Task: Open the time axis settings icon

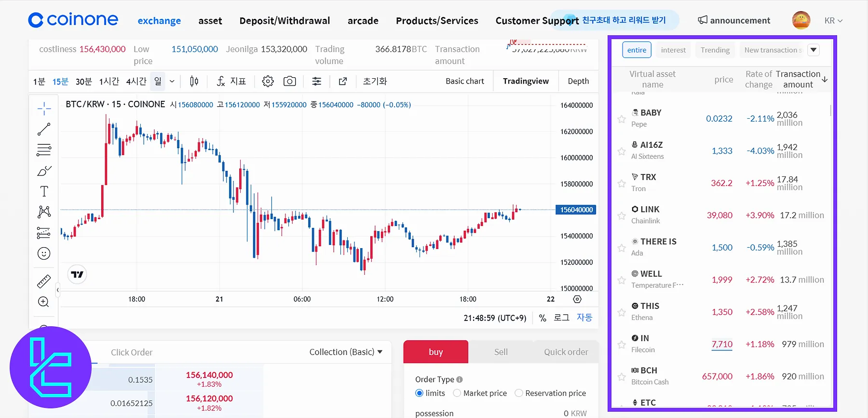Action: click(x=577, y=299)
